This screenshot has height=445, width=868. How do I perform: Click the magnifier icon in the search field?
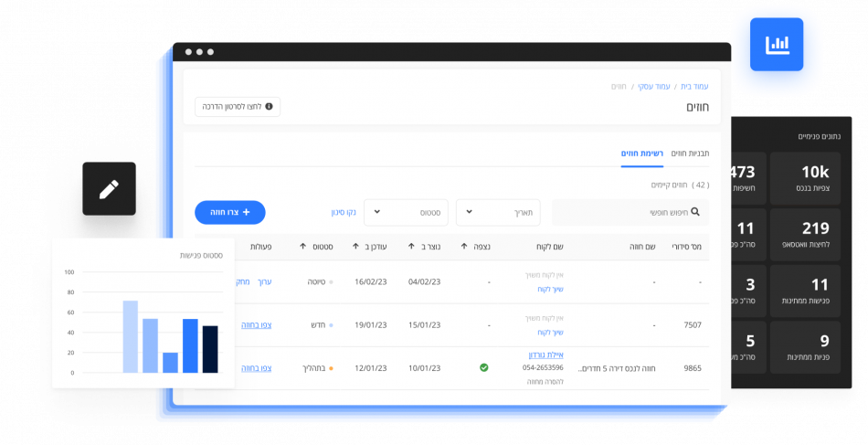[695, 212]
